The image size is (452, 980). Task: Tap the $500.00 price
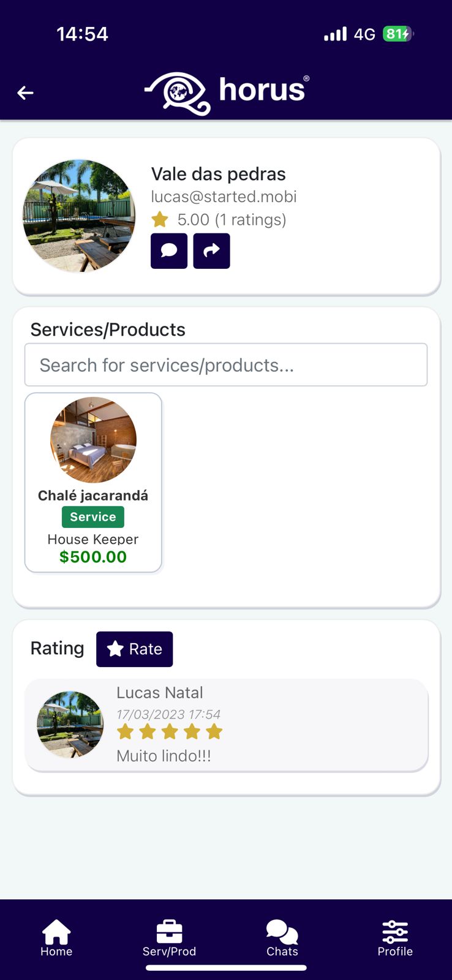point(93,557)
